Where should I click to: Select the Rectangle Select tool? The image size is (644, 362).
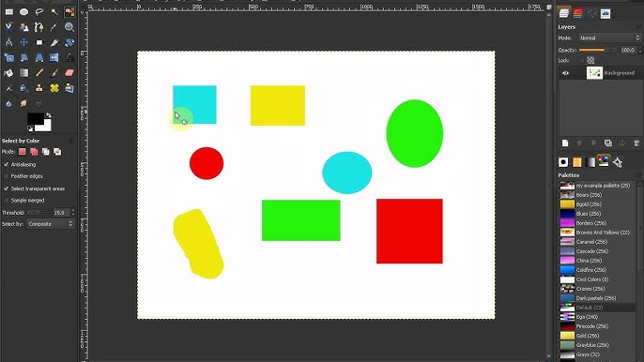pyautogui.click(x=9, y=12)
